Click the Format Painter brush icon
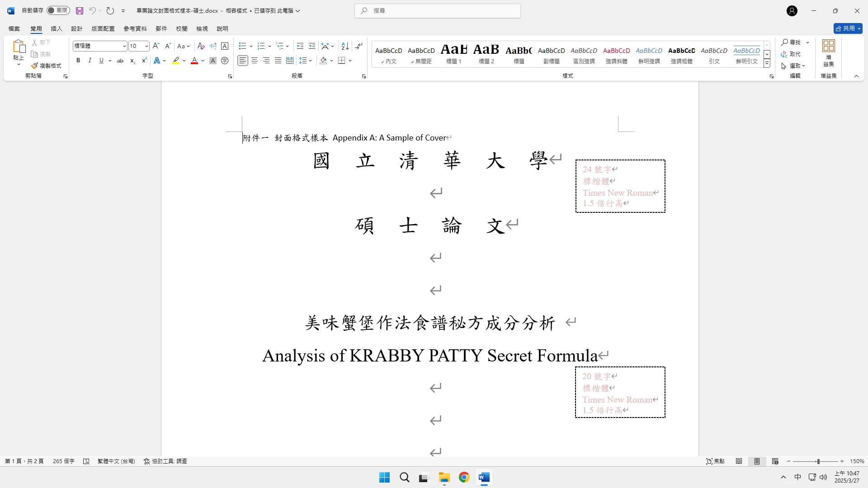868x488 pixels. pos(34,66)
